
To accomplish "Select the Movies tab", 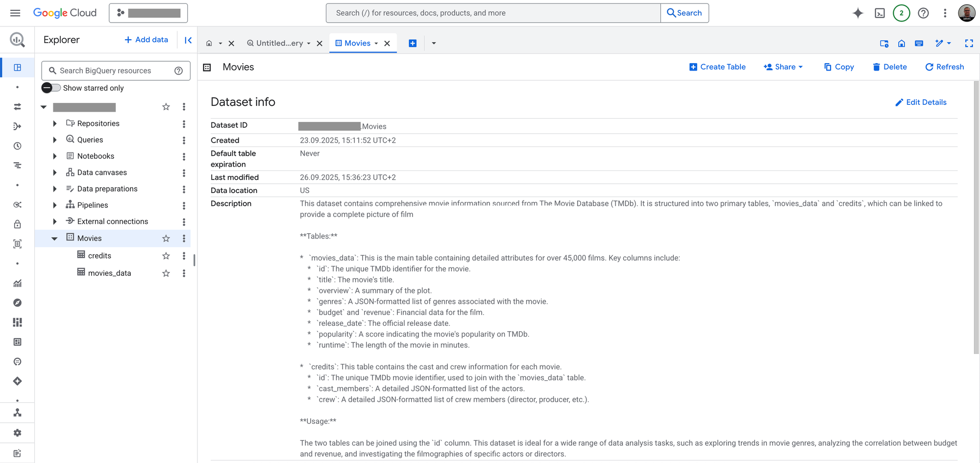I will tap(358, 43).
